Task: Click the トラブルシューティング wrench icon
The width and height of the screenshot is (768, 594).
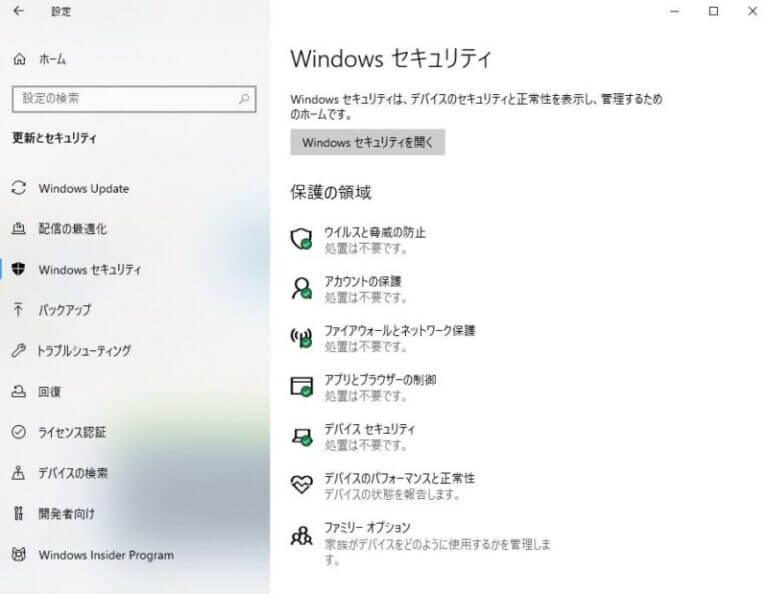Action: coord(19,350)
